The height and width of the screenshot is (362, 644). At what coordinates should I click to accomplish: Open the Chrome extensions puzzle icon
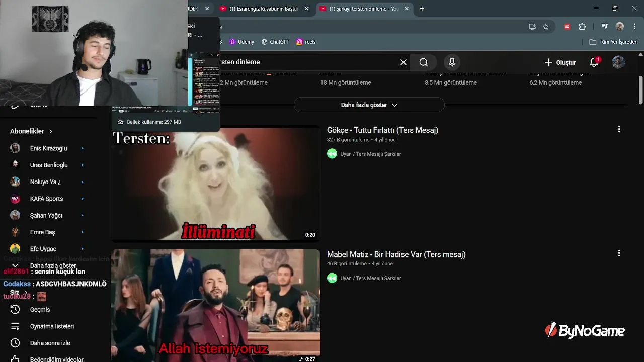(x=583, y=27)
